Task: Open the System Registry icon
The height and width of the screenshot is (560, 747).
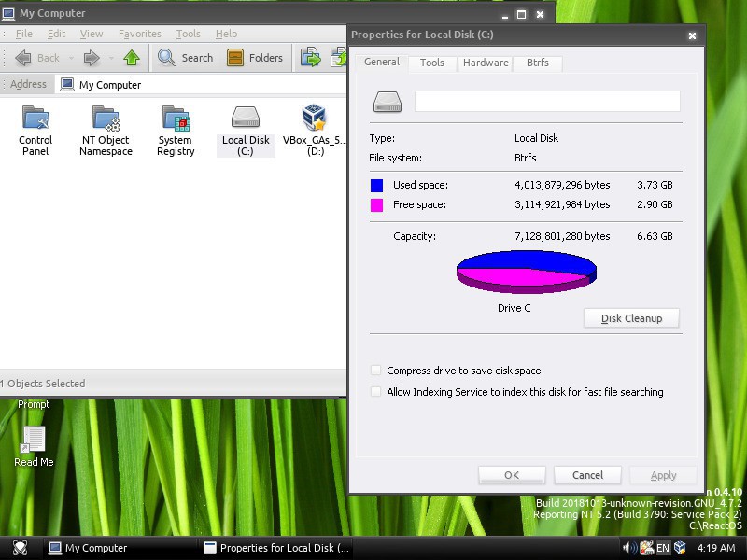Action: click(176, 119)
